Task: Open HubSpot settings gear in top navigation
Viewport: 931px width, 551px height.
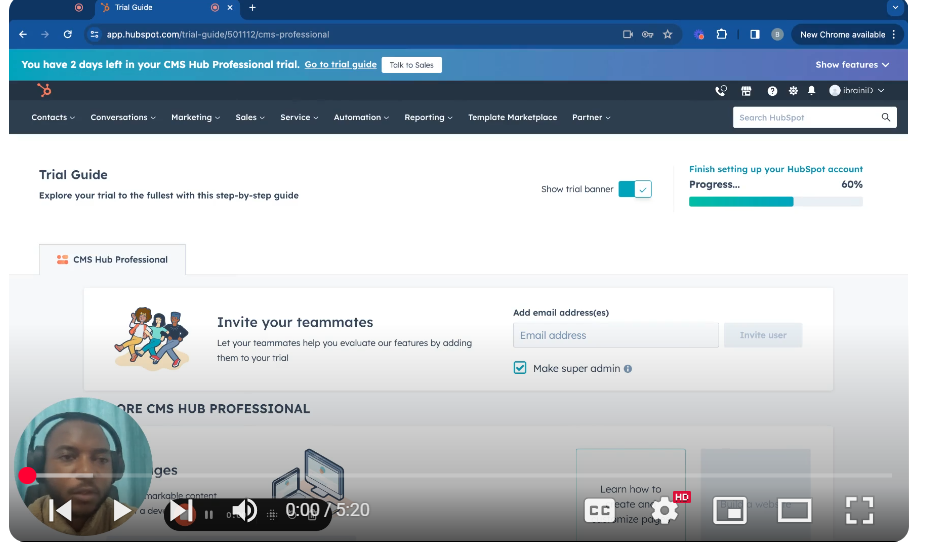Action: pyautogui.click(x=793, y=91)
